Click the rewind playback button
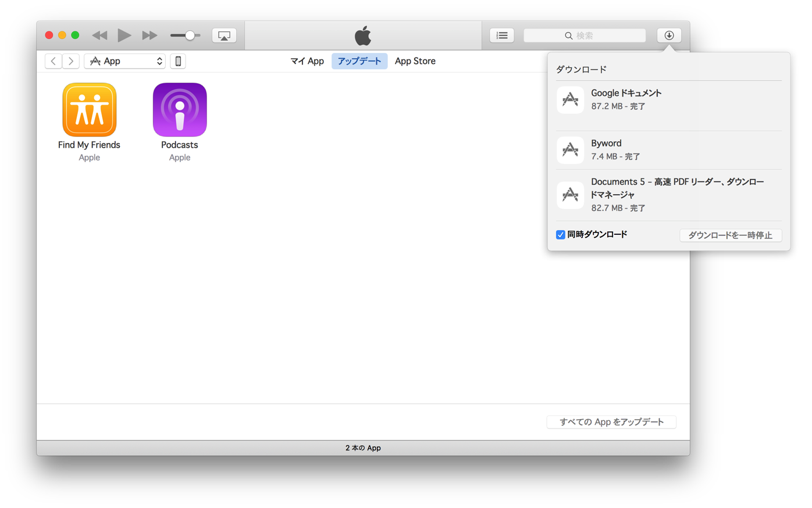This screenshot has height=508, width=812. tap(99, 35)
